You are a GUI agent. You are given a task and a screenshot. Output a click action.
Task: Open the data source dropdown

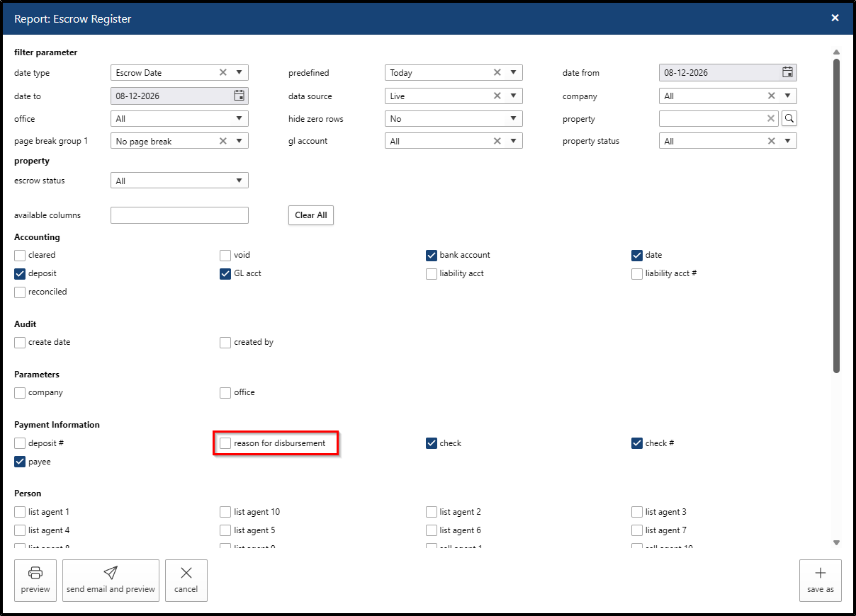(514, 96)
